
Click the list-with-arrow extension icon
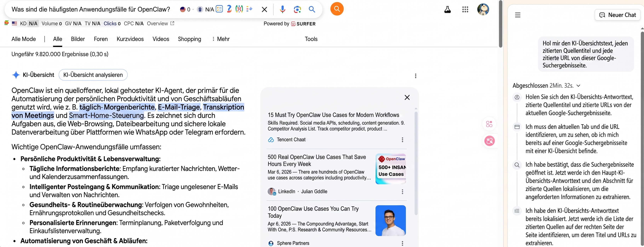250,9
